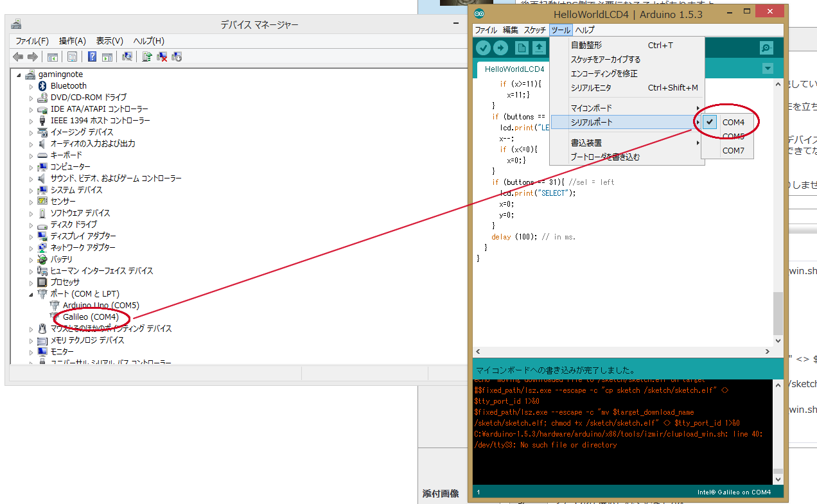Screen dimensions: 817x504
Task: Collapse the ポート (COM と LPT) node
Action: pyautogui.click(x=31, y=294)
